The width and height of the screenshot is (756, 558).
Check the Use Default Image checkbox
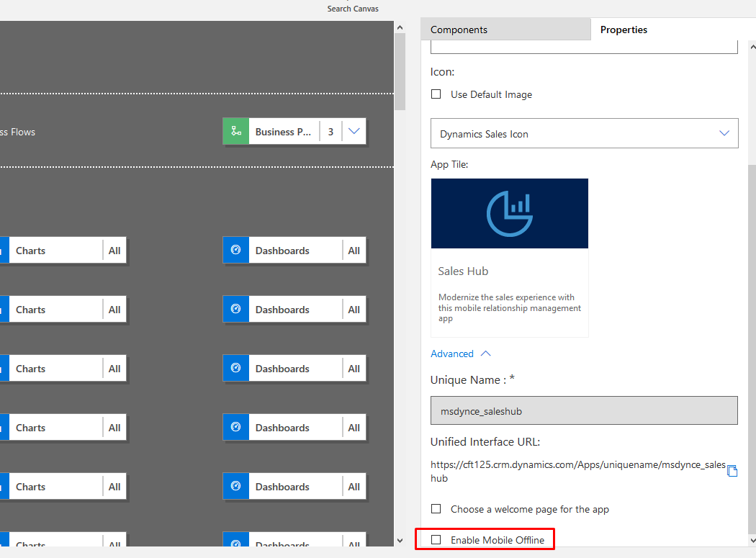pyautogui.click(x=436, y=94)
